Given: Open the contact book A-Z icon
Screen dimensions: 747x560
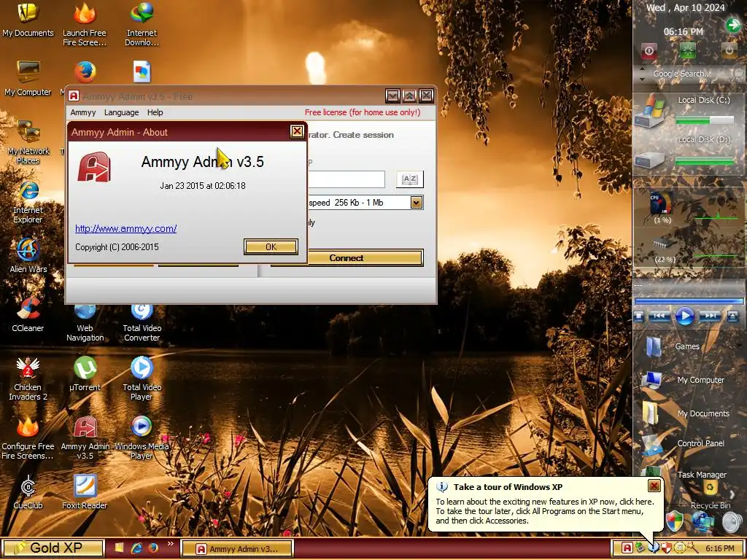Looking at the screenshot, I should pos(410,179).
